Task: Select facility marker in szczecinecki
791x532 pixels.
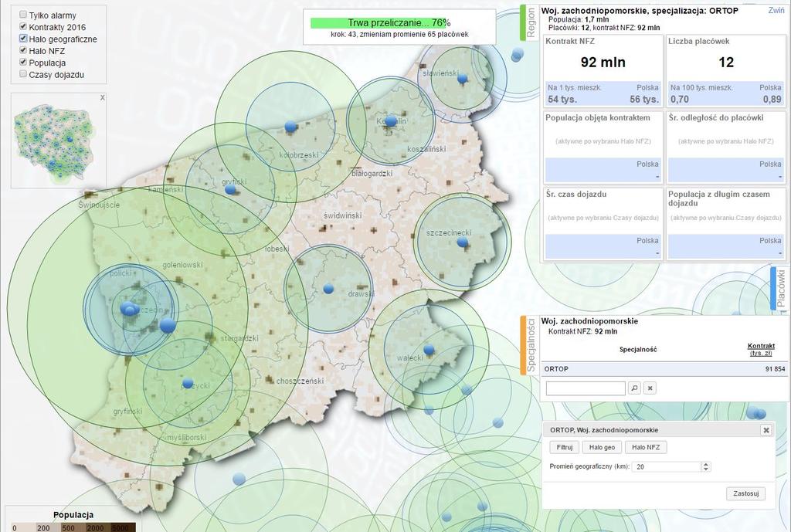Action: [x=463, y=242]
